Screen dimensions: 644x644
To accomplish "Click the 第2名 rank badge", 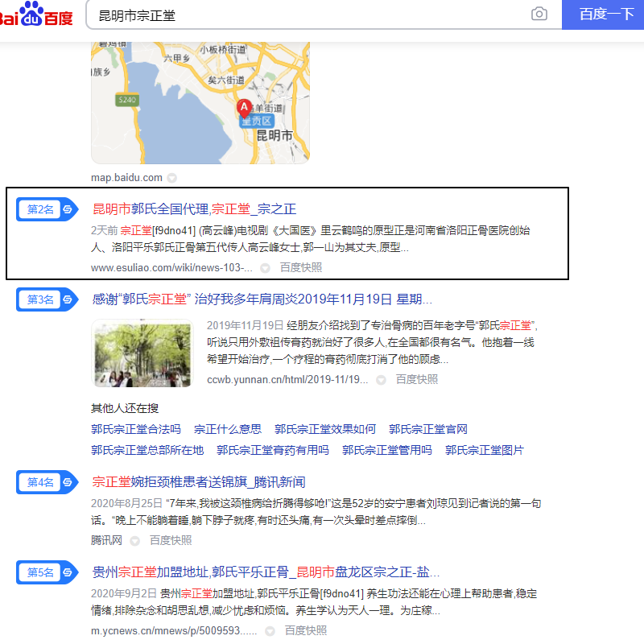I will click(47, 209).
